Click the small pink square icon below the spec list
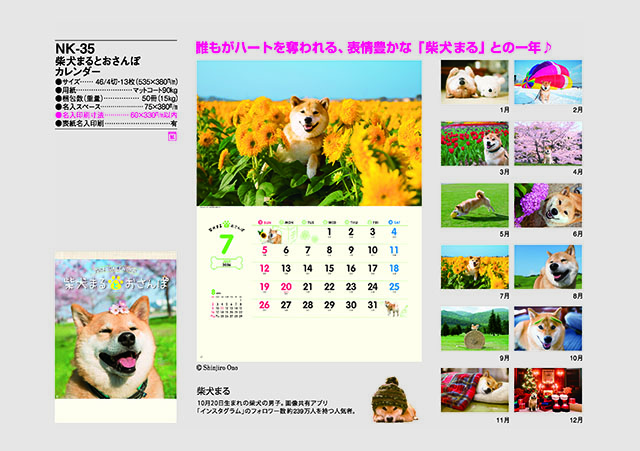The image size is (640, 451). (172, 137)
